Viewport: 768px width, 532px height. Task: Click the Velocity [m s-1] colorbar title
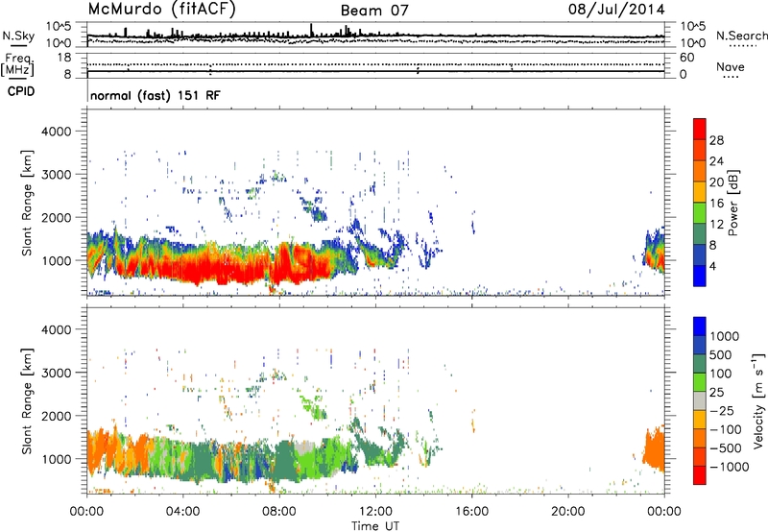pyautogui.click(x=758, y=400)
